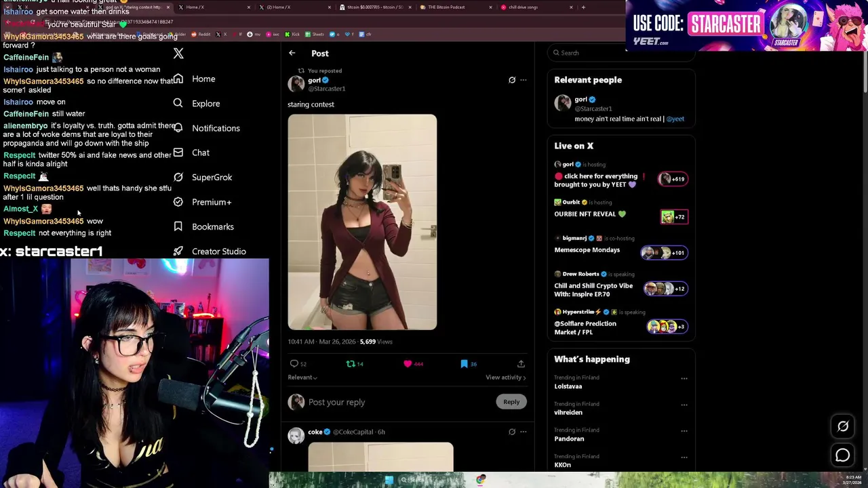Open Chill and Shill Crypto Vibe space
Image resolution: width=868 pixels, height=488 pixels.
pyautogui.click(x=593, y=290)
